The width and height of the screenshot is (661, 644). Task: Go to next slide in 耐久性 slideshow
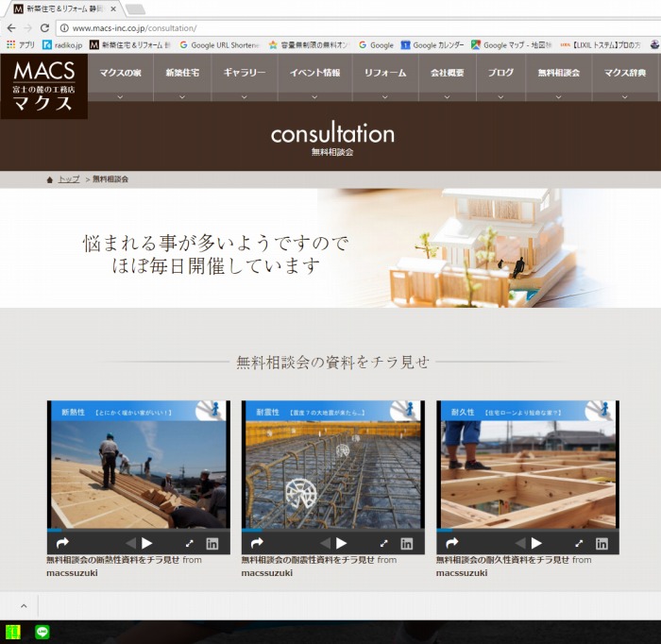pyautogui.click(x=536, y=543)
